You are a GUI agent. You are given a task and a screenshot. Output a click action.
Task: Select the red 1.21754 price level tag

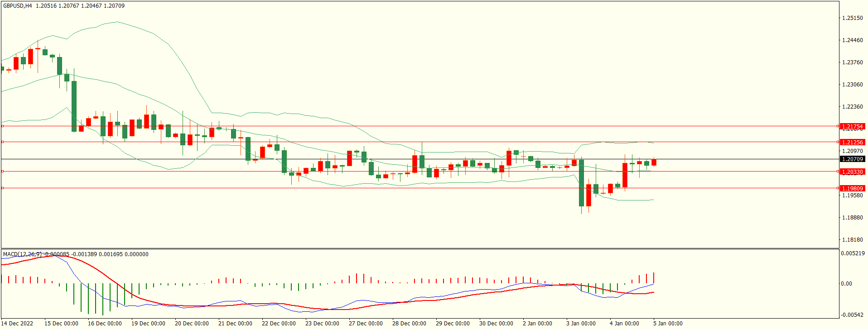(x=852, y=127)
